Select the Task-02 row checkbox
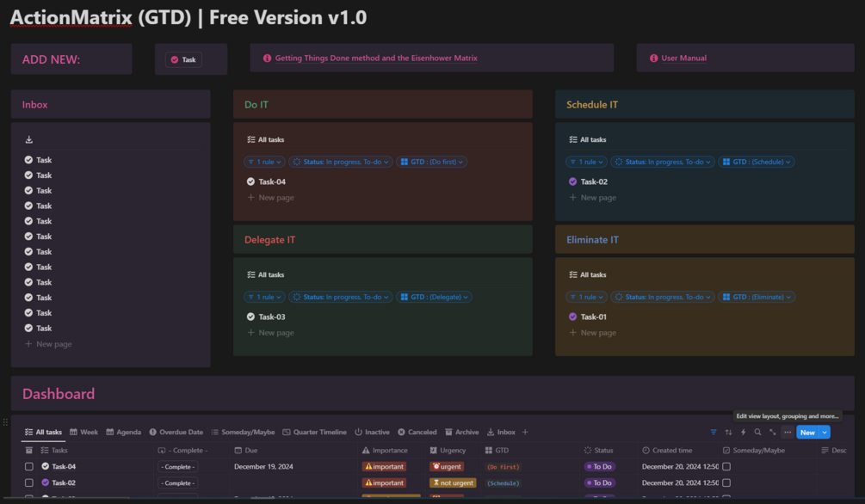The width and height of the screenshot is (865, 504). tap(29, 483)
